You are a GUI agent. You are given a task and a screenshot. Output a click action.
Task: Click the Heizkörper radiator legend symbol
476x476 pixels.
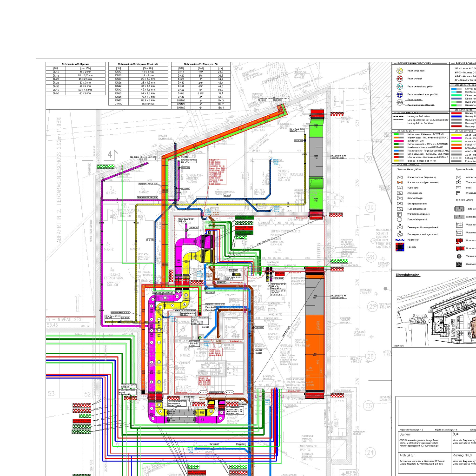pos(399,240)
